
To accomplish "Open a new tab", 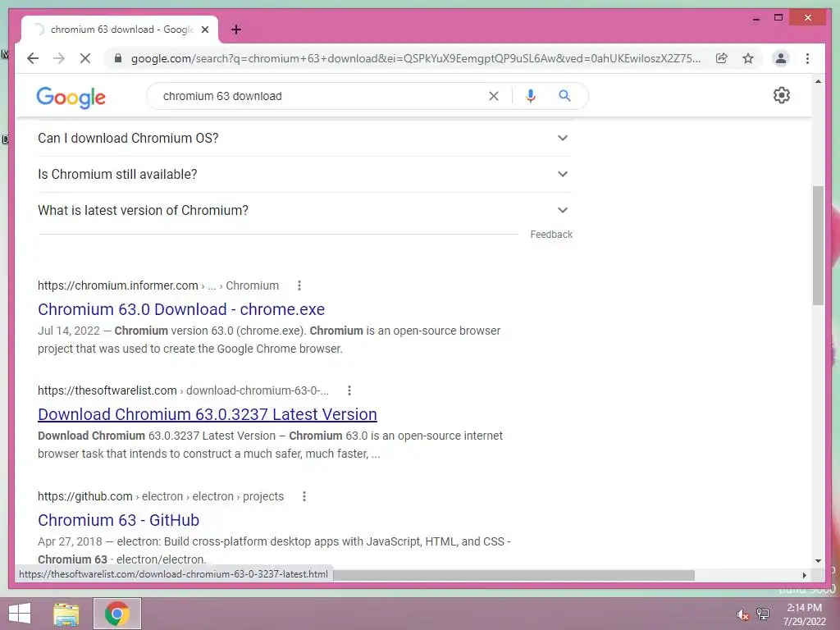I will tap(236, 30).
